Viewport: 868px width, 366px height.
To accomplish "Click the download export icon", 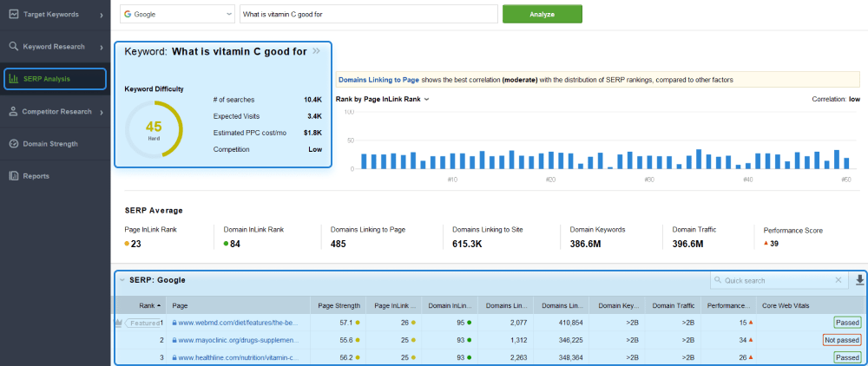I will tap(859, 280).
